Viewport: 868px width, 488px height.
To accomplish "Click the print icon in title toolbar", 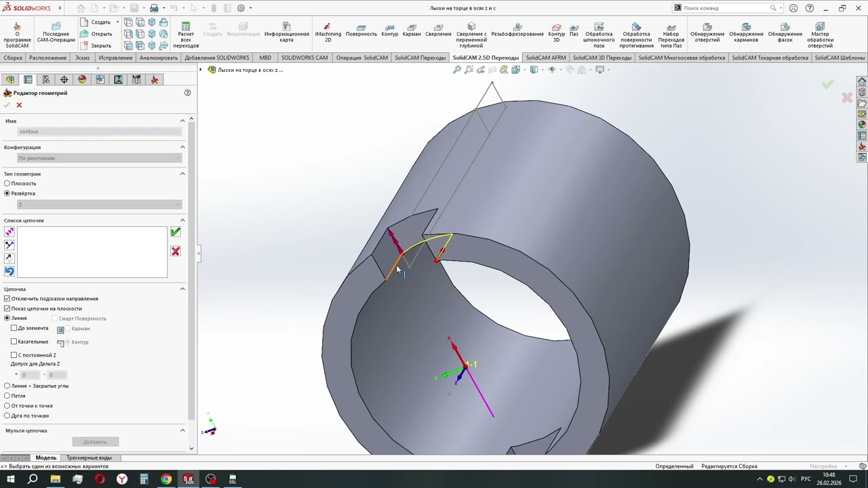I will (x=154, y=8).
